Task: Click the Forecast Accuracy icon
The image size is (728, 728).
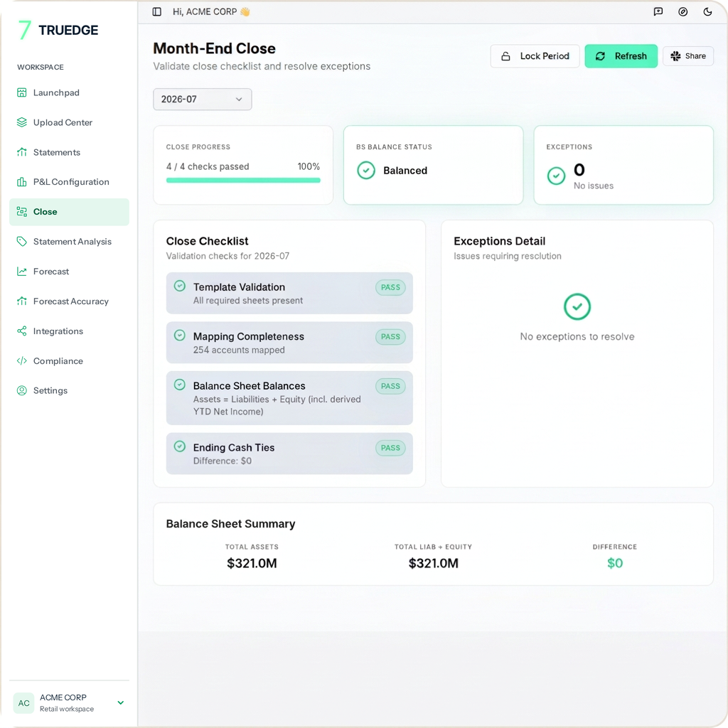Action: click(x=22, y=301)
